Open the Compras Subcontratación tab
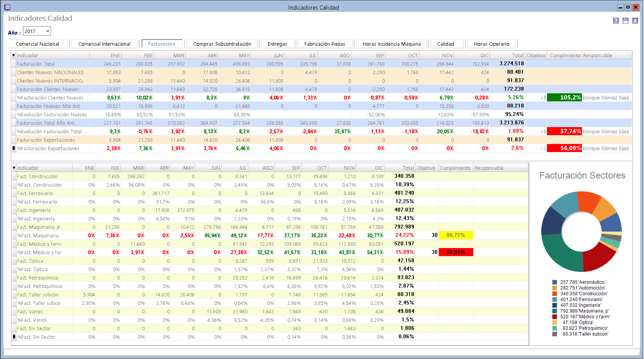The image size is (644, 359). [x=222, y=44]
